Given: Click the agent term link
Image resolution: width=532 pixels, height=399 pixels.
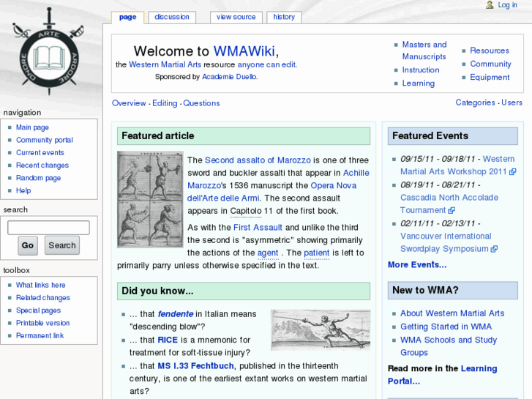Looking at the screenshot, I should tap(268, 253).
